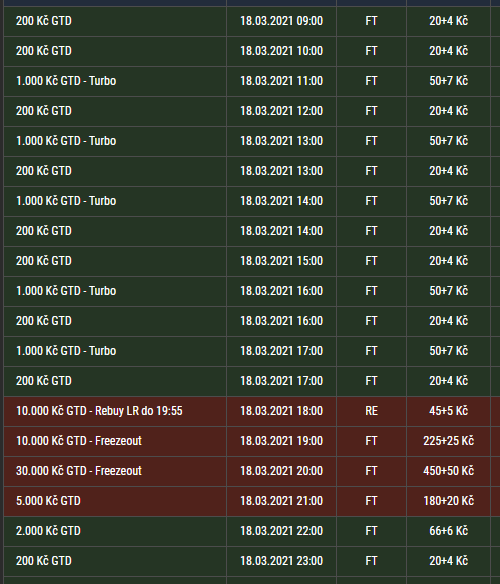The height and width of the screenshot is (584, 500).
Task: Click the RE type of the 18:00 tournament
Action: coord(371,411)
